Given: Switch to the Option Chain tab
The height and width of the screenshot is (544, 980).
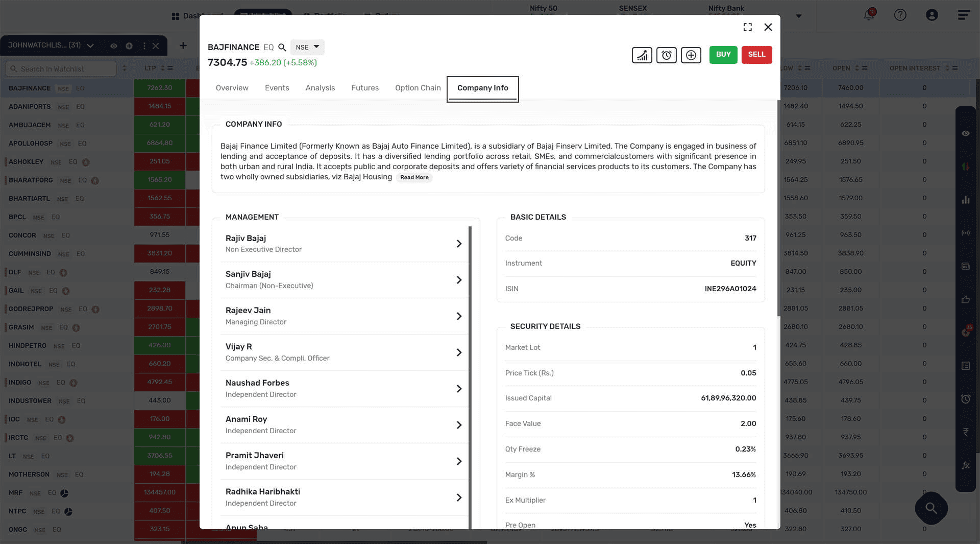Looking at the screenshot, I should point(418,88).
